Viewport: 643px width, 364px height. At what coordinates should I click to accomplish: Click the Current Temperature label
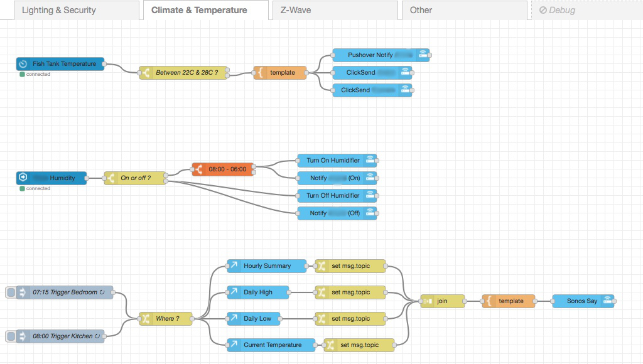pos(273,345)
